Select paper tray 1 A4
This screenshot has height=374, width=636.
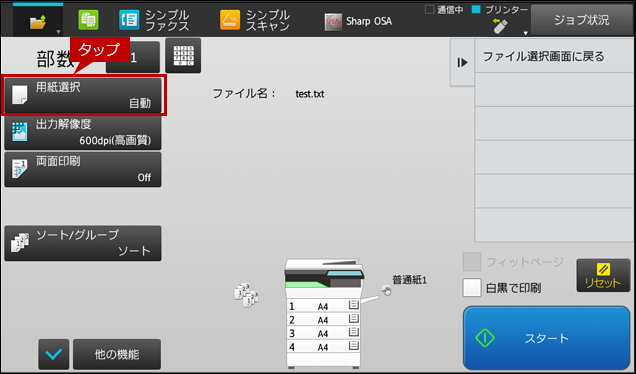tap(323, 306)
